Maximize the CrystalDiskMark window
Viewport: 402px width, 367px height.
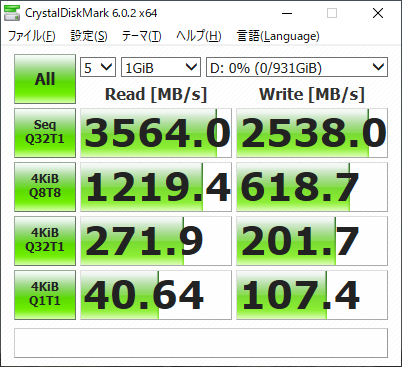click(332, 13)
